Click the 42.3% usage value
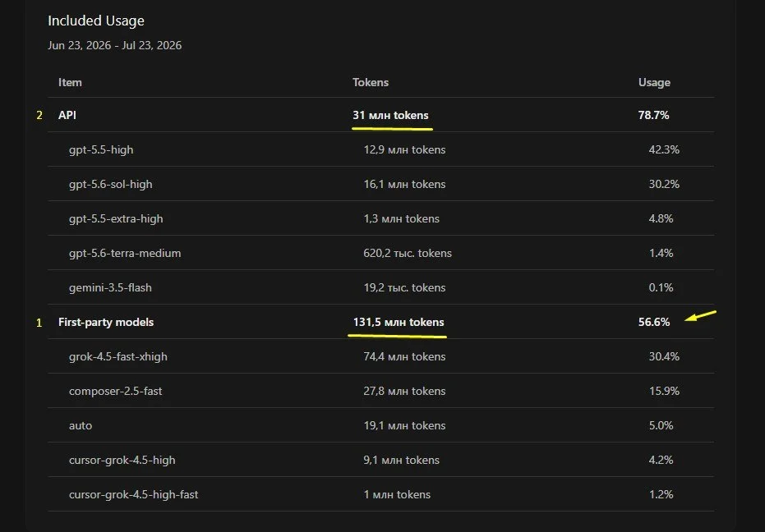765x532 pixels. (664, 149)
